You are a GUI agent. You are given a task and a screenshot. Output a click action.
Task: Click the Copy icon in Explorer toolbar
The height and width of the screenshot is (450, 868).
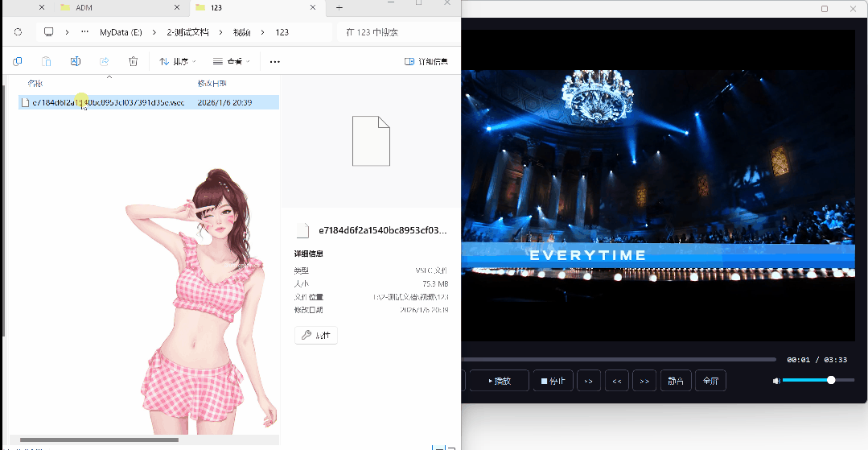pos(17,61)
